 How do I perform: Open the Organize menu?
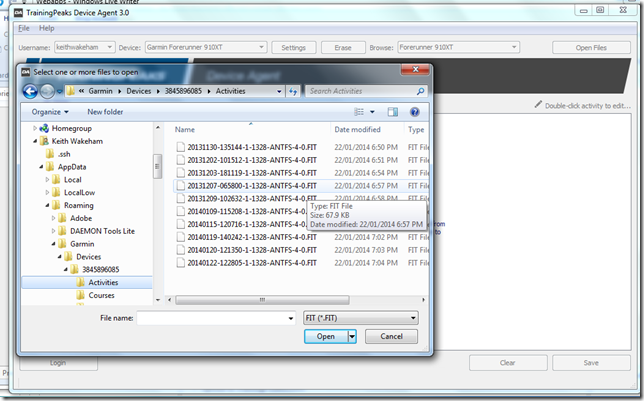(50, 112)
